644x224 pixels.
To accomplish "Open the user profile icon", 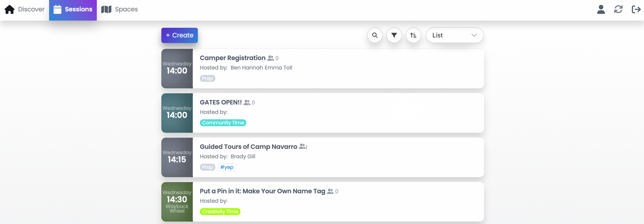I will [601, 9].
